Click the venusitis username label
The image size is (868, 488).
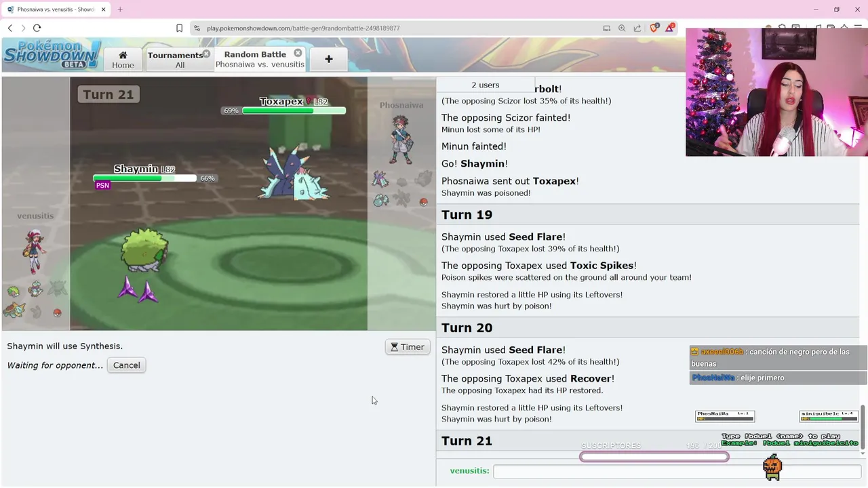(469, 471)
